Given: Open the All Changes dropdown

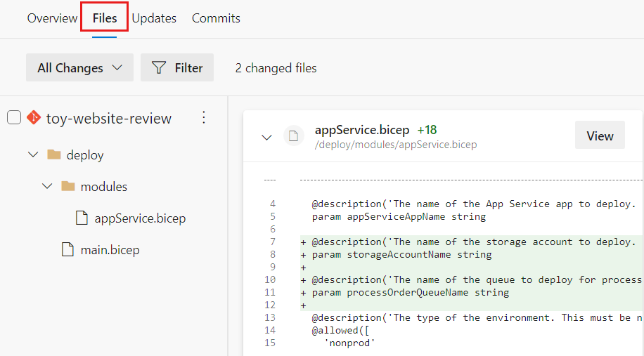Looking at the screenshot, I should pyautogui.click(x=79, y=67).
